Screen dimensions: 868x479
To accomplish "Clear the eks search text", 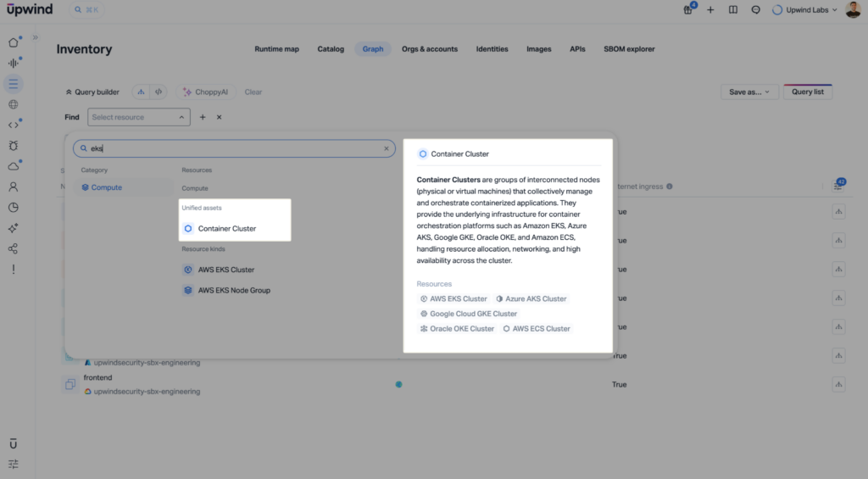I will pyautogui.click(x=387, y=148).
